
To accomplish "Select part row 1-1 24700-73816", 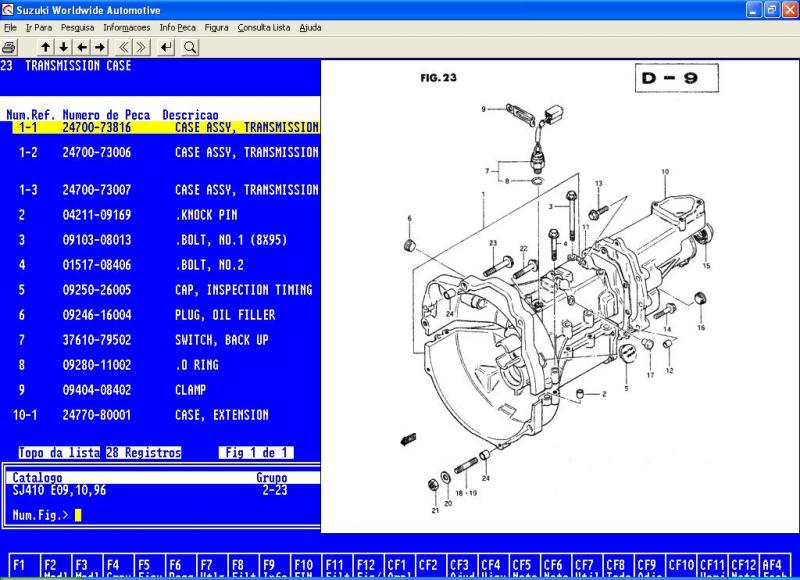I will coord(166,127).
